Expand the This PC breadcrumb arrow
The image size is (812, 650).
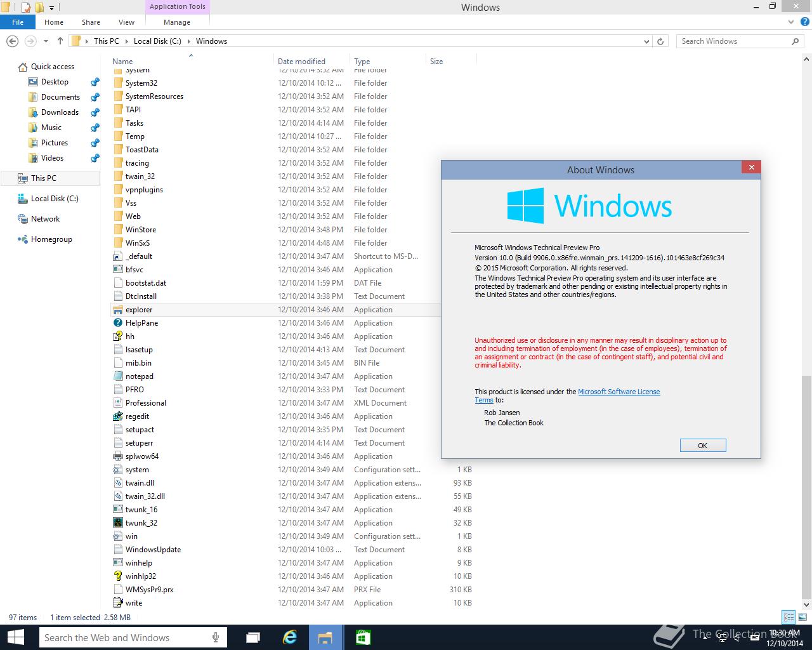coord(126,41)
